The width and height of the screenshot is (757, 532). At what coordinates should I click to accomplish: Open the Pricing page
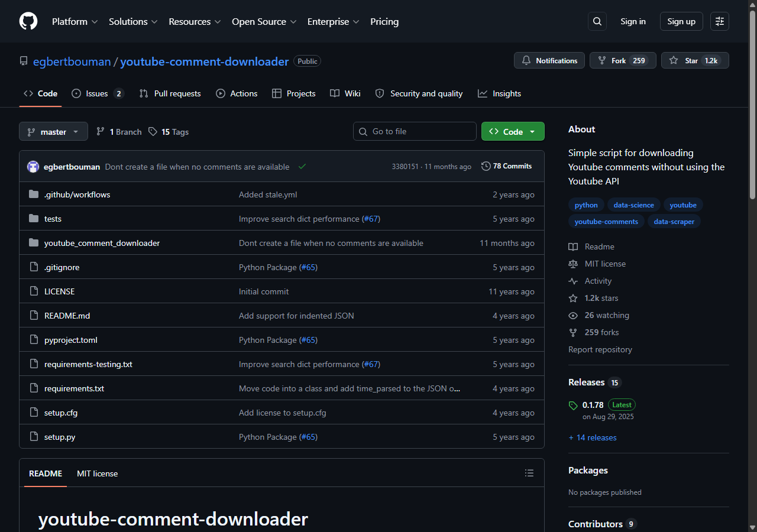384,21
